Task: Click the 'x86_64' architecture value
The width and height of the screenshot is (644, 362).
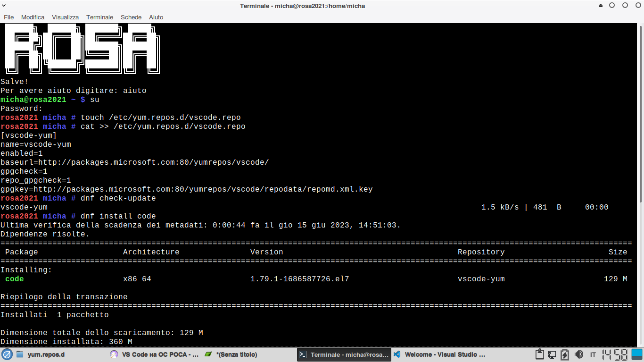Action: tap(137, 279)
